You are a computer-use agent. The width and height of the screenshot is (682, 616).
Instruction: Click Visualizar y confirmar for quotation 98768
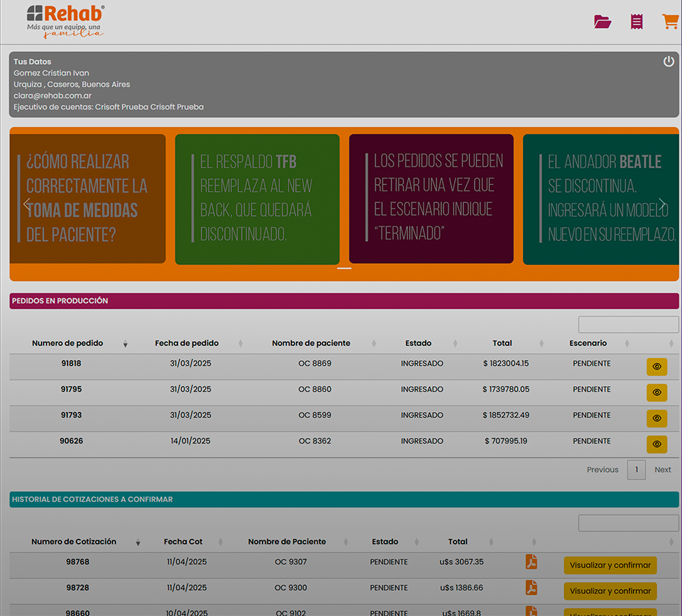[610, 565]
